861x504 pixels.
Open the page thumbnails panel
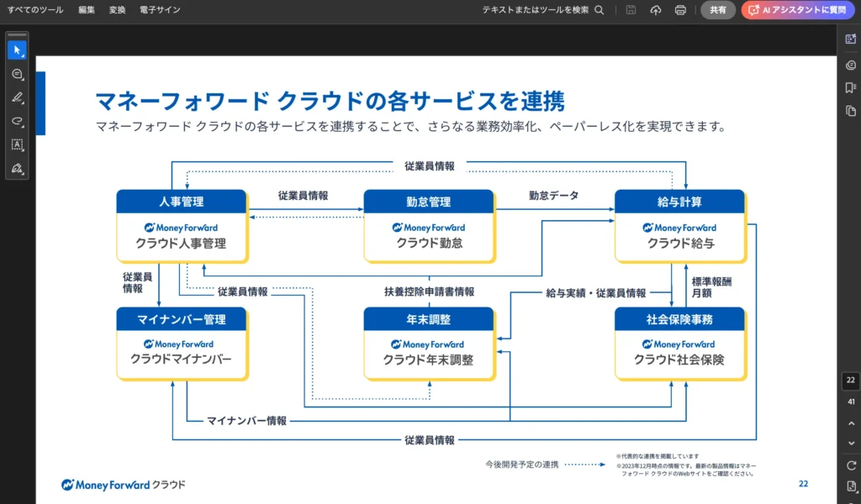[x=851, y=111]
